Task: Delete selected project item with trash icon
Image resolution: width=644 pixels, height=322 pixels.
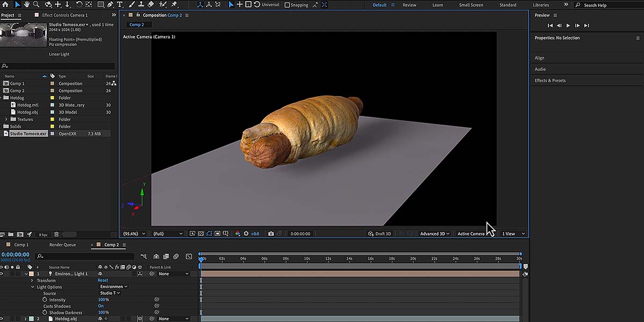Action: coord(56,235)
